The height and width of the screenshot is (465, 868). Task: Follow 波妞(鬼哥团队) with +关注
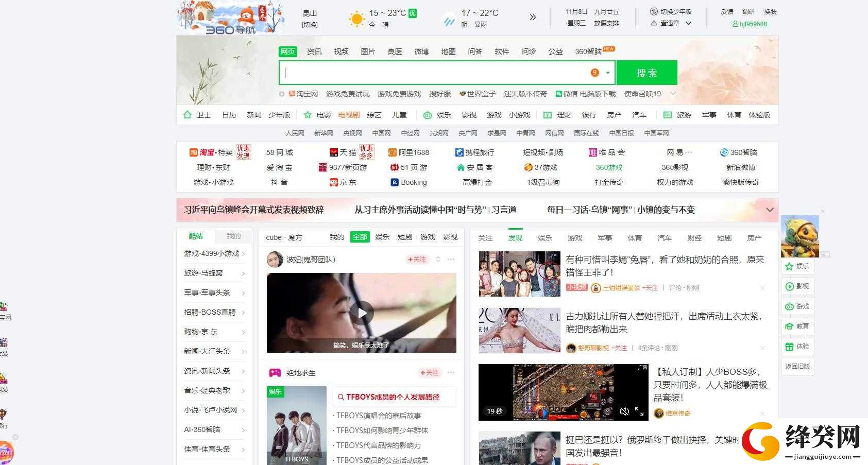tap(417, 260)
